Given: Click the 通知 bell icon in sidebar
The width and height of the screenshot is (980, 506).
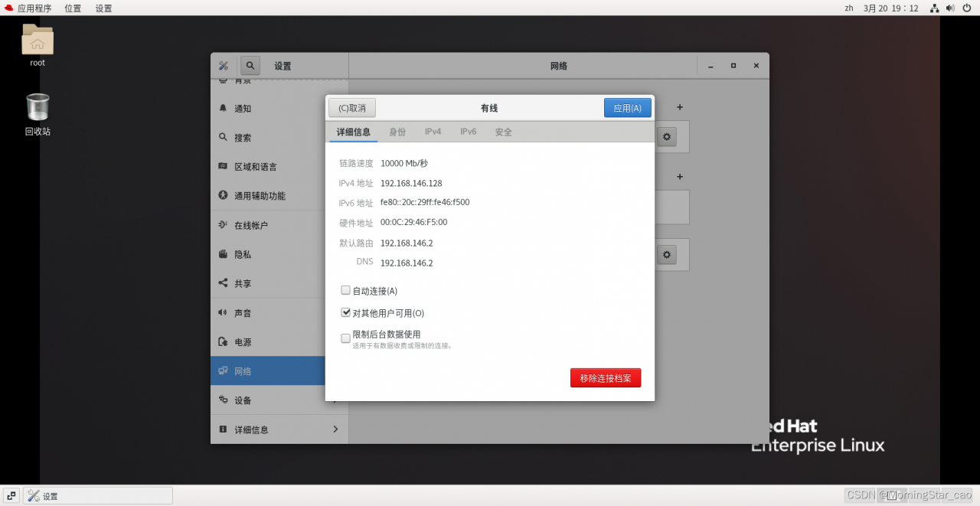Looking at the screenshot, I should click(223, 108).
